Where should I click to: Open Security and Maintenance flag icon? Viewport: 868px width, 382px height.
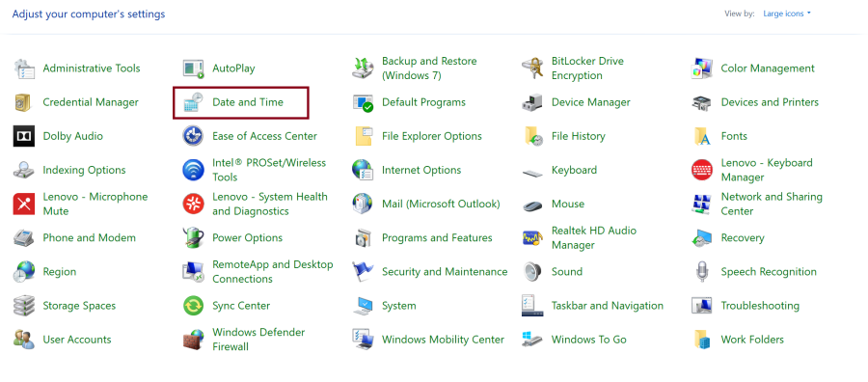click(364, 272)
